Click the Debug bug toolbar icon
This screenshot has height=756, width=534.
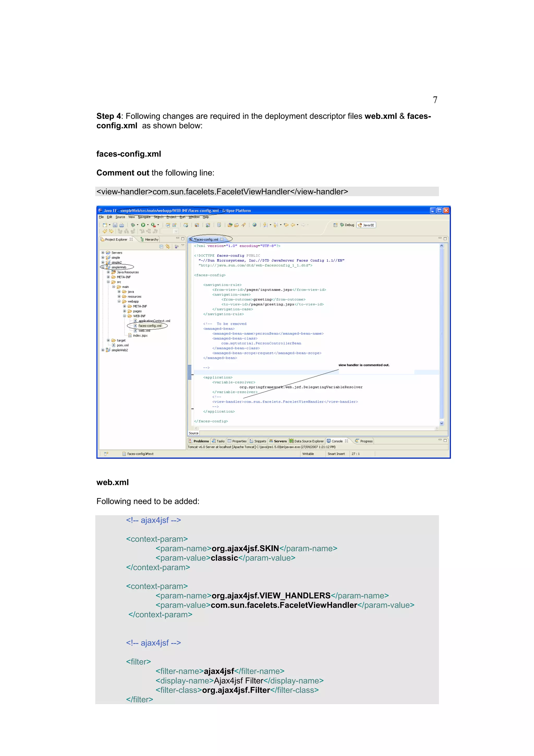coord(133,225)
